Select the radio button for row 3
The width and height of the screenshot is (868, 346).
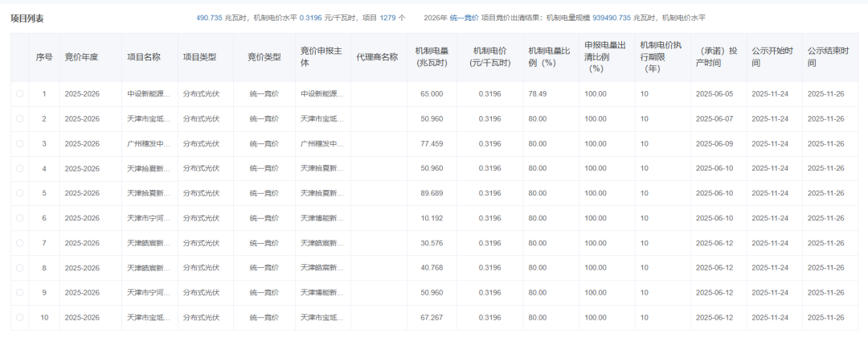click(19, 144)
